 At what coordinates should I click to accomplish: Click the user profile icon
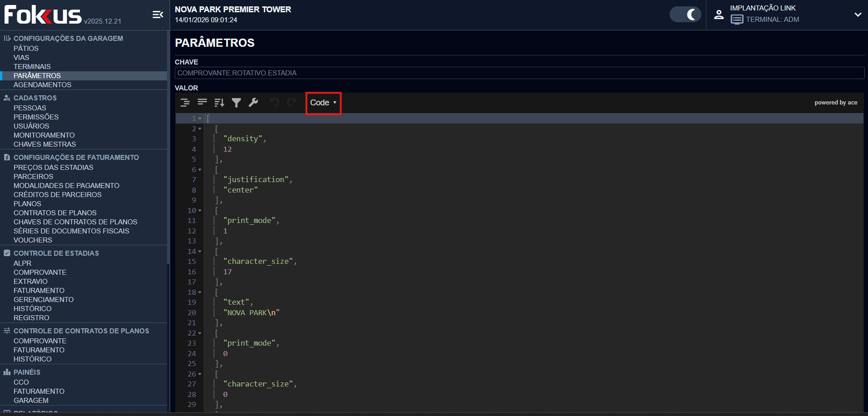pos(719,15)
